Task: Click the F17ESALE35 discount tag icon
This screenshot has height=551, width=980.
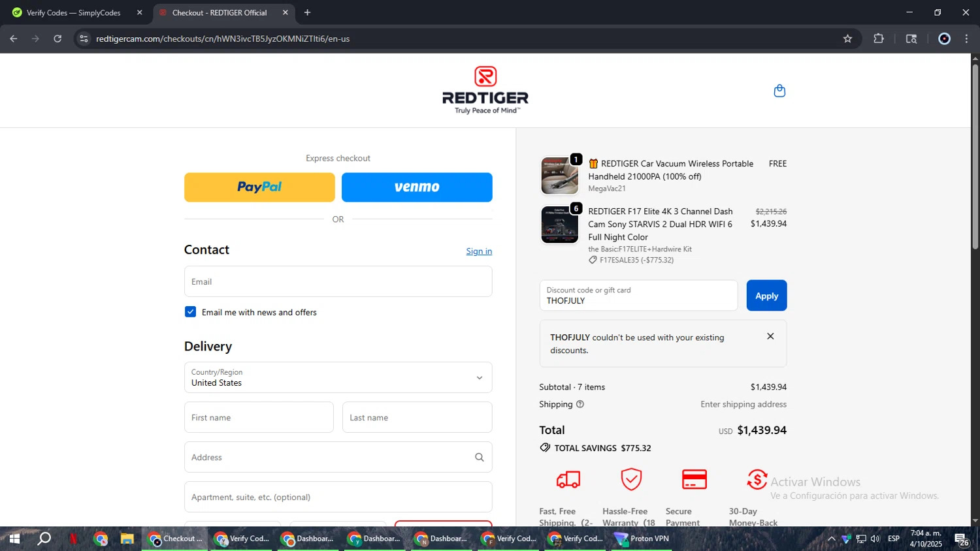Action: [x=593, y=260]
